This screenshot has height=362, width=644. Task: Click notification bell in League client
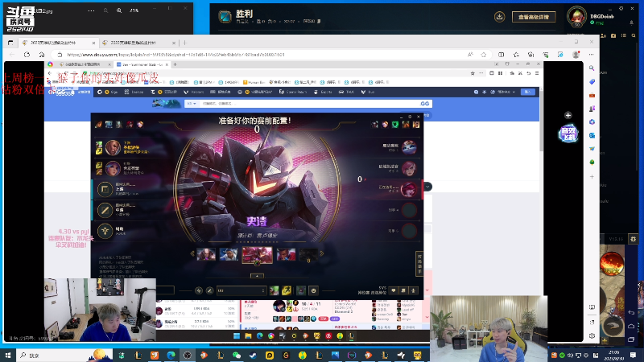(x=631, y=23)
